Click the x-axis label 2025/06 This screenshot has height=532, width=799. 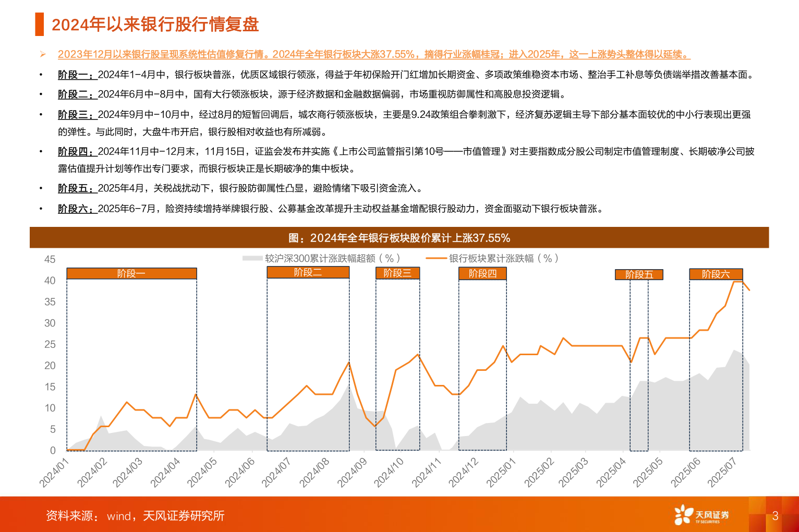click(x=685, y=473)
